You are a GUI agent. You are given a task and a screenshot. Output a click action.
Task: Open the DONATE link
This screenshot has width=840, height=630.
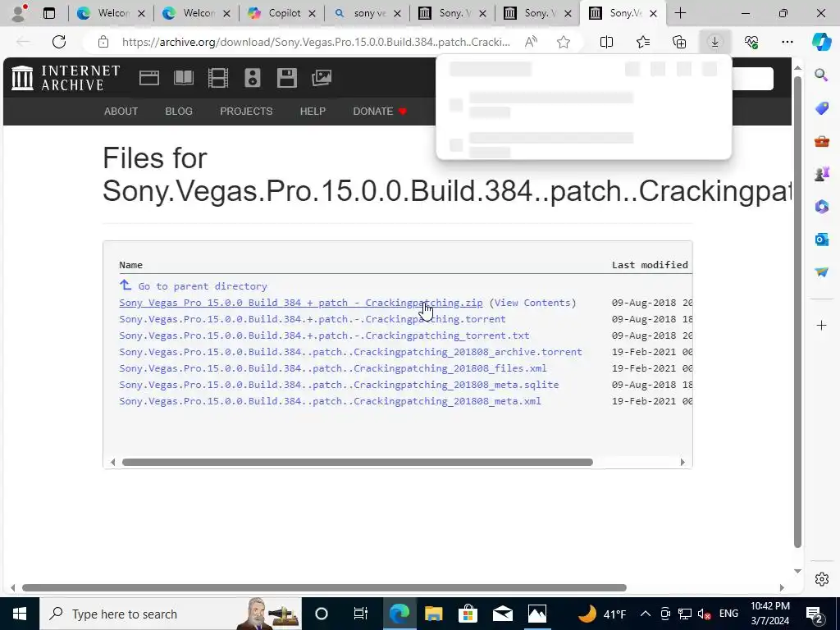click(x=380, y=112)
